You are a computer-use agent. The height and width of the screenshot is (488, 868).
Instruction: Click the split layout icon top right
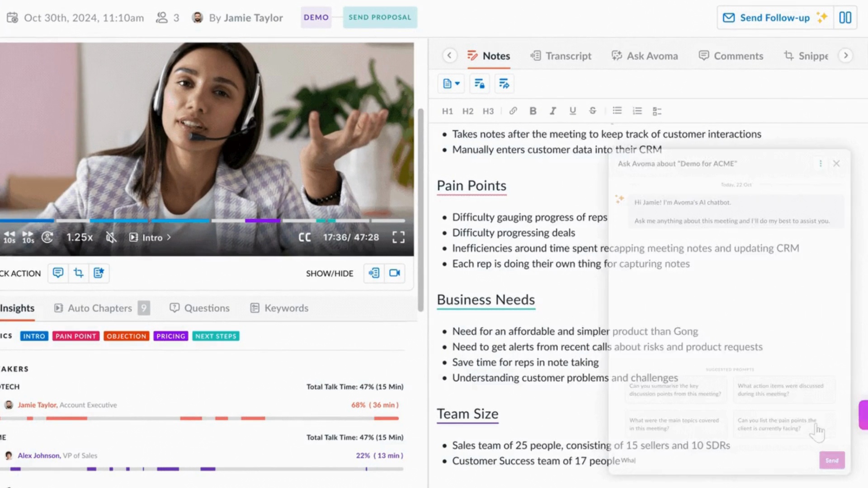845,18
